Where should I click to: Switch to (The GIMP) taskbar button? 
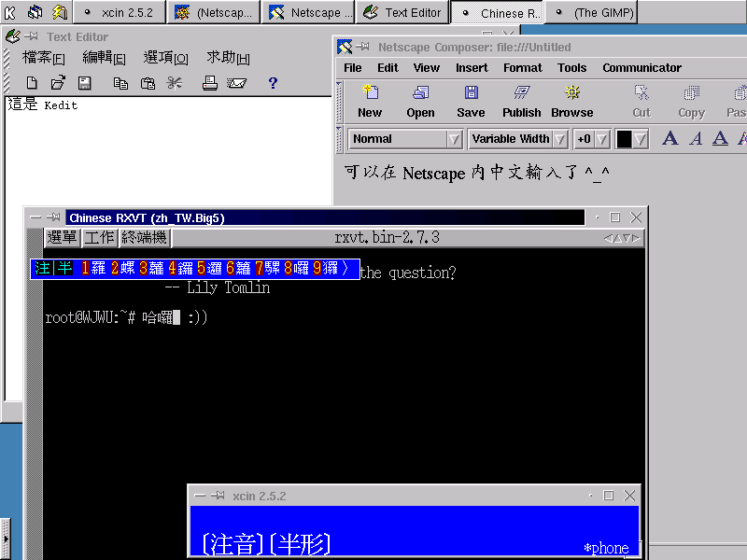(591, 12)
